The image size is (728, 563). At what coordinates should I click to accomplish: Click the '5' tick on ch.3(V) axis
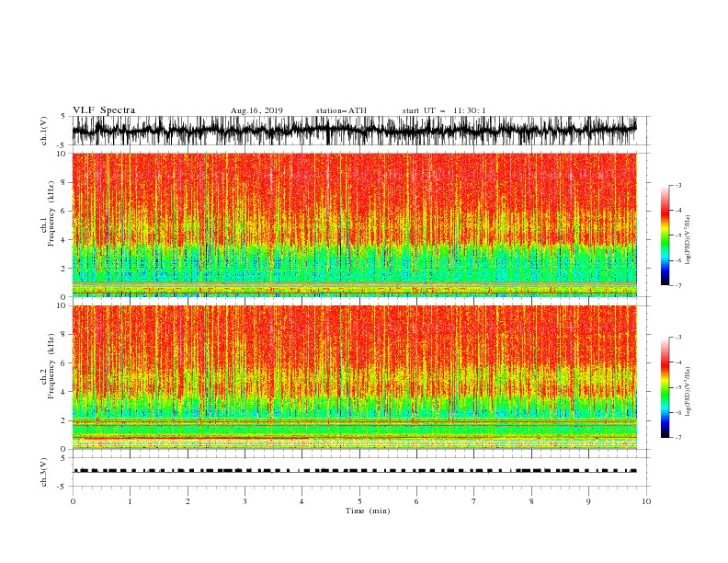(63, 458)
